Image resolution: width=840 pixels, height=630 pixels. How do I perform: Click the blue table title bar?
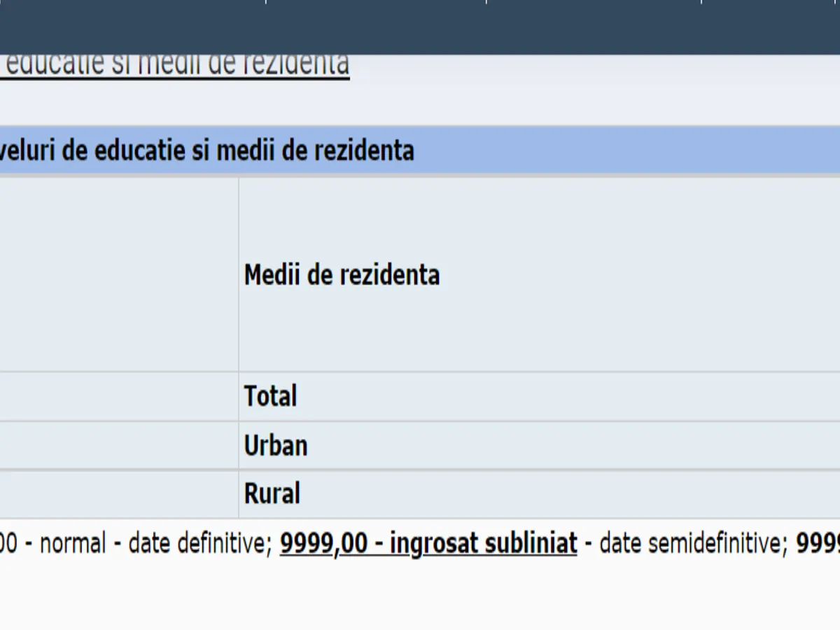(x=560, y=150)
